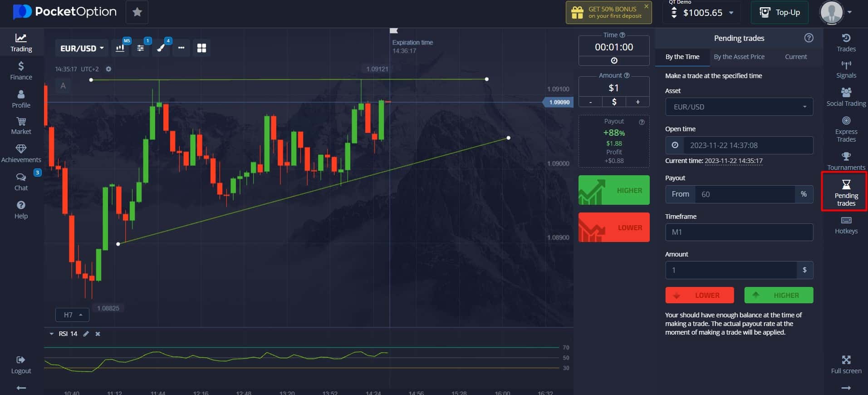This screenshot has width=868, height=395.
Task: Open the chart type settings icon
Action: [120, 48]
